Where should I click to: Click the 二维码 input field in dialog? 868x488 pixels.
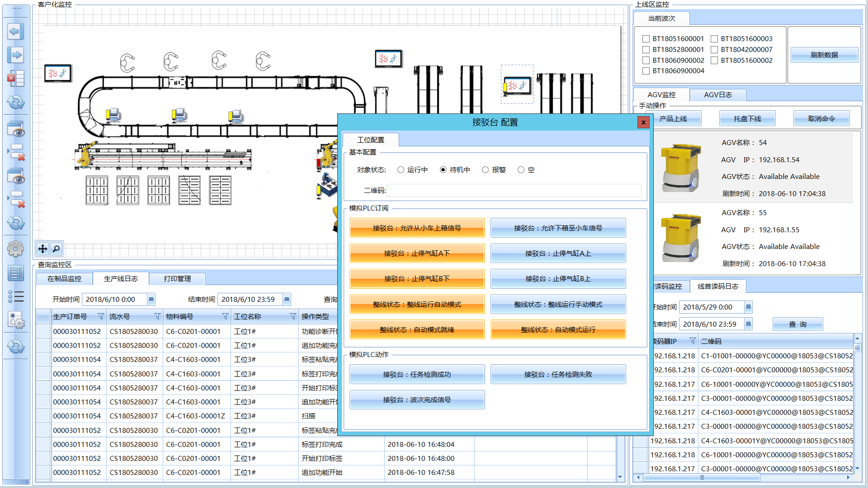click(514, 191)
